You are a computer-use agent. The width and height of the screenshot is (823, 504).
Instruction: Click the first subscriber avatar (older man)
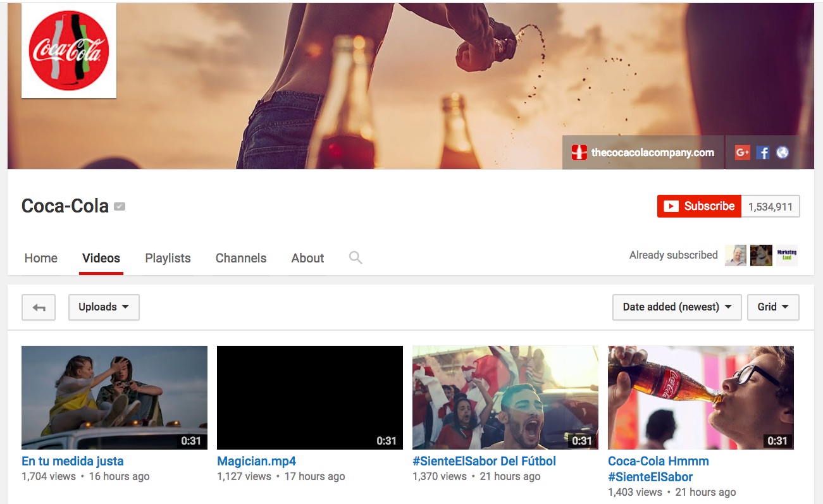tap(736, 255)
